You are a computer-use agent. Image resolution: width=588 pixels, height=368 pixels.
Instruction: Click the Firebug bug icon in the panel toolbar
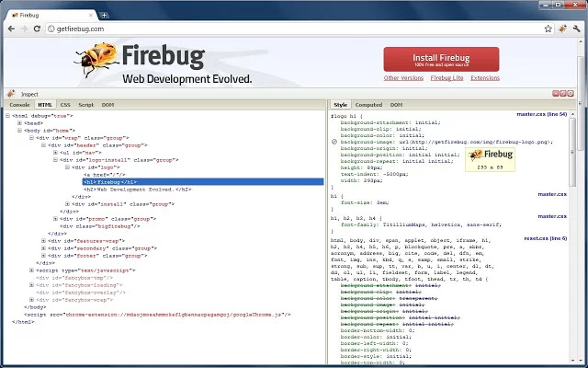11,94
